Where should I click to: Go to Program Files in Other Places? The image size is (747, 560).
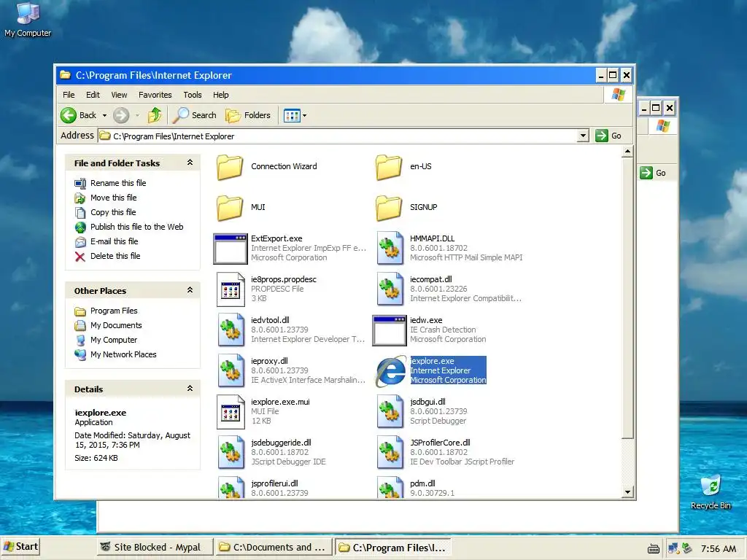point(114,311)
